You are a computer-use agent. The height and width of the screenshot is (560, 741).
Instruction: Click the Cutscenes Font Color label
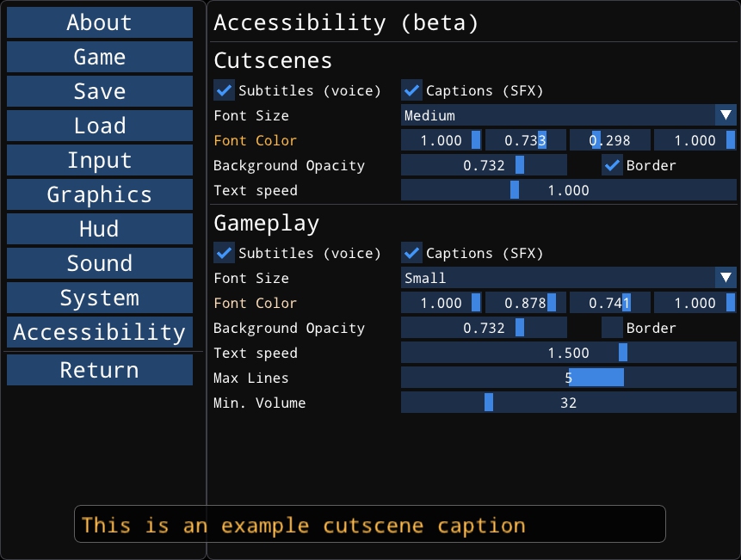pos(256,140)
